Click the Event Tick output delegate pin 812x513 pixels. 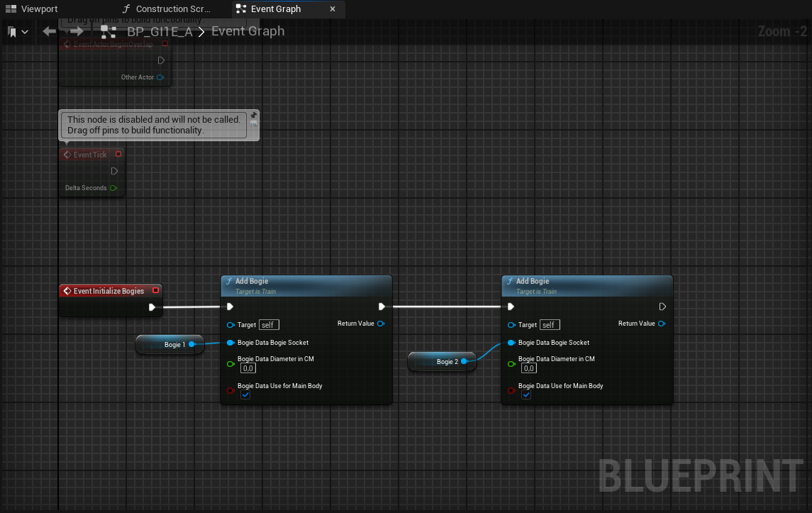(118, 154)
